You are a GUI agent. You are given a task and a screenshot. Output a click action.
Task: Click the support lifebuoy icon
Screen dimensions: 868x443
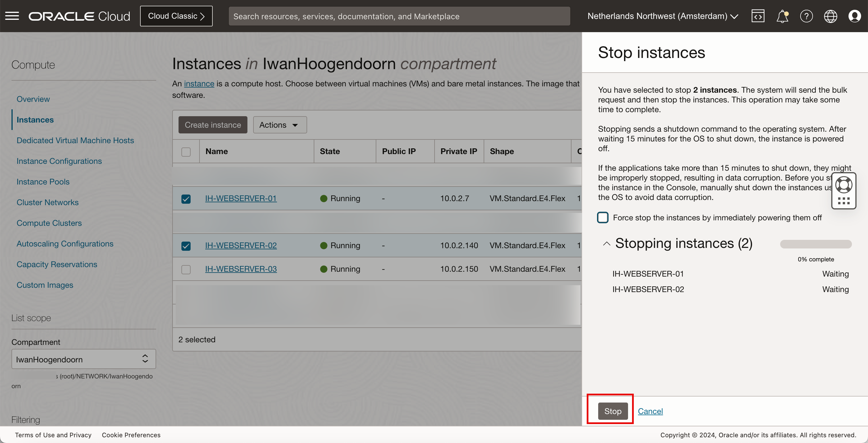(844, 184)
